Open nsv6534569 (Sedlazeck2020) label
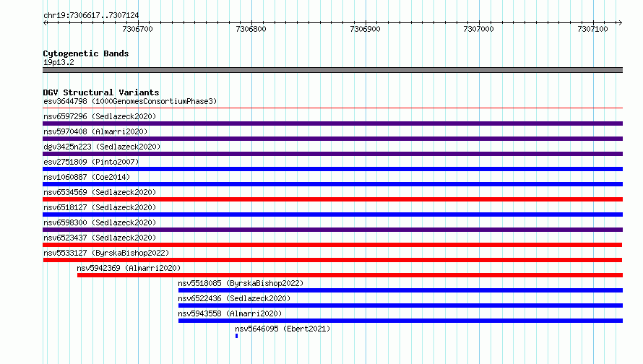 click(100, 192)
